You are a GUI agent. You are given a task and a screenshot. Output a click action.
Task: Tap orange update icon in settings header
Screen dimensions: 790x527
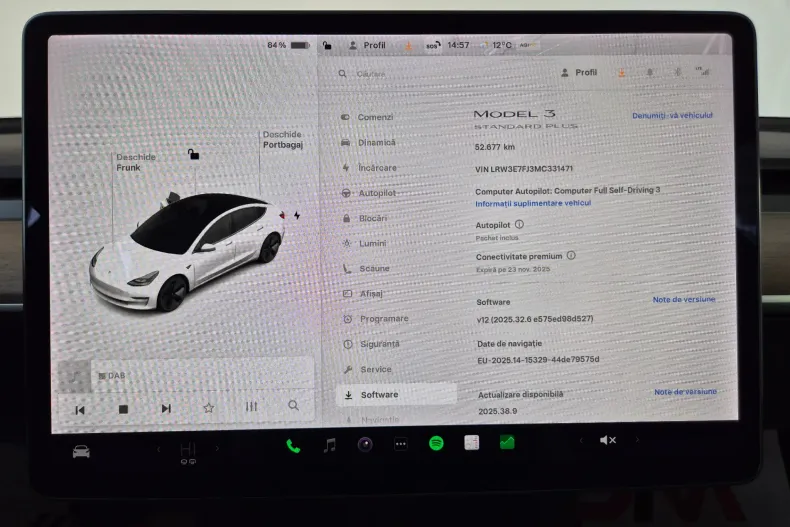(x=622, y=73)
